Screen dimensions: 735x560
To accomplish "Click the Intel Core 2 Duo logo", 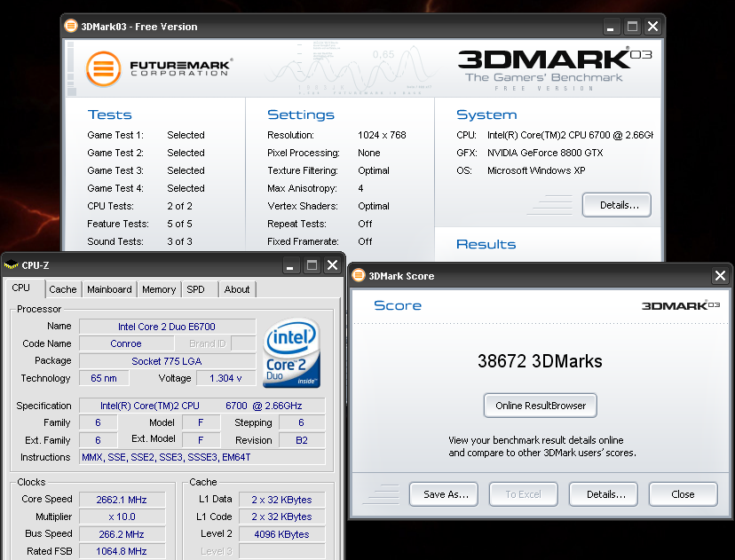I will (x=291, y=353).
